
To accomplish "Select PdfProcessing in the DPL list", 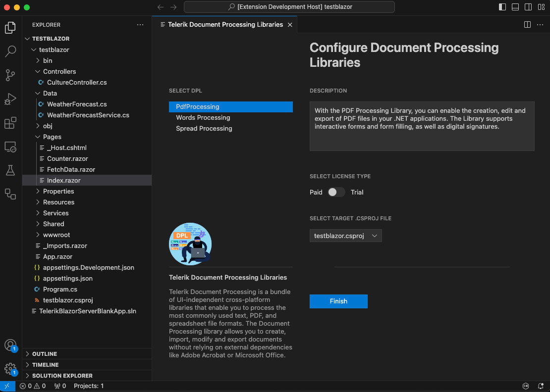I will (231, 107).
